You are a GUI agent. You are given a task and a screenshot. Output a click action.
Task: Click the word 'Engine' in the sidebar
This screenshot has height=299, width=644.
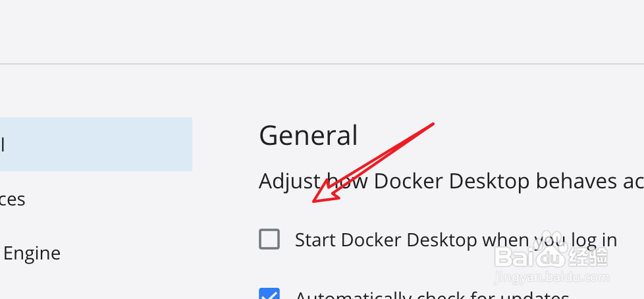click(x=32, y=253)
